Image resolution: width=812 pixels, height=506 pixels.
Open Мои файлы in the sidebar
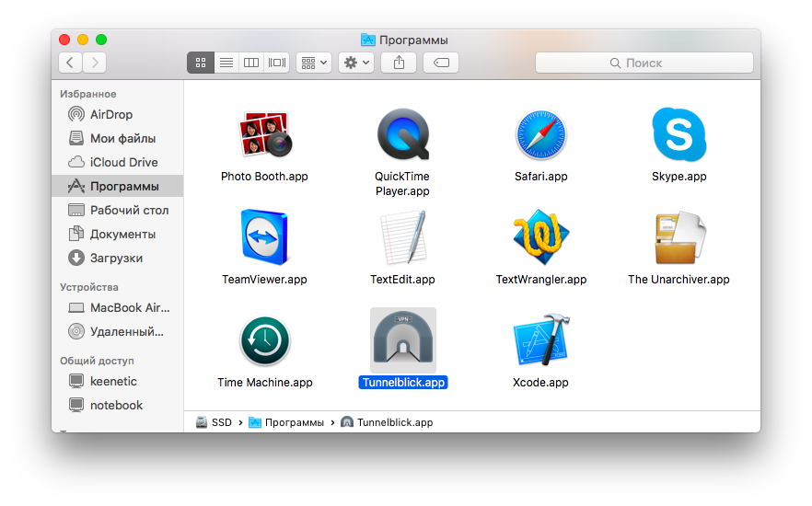(x=118, y=138)
